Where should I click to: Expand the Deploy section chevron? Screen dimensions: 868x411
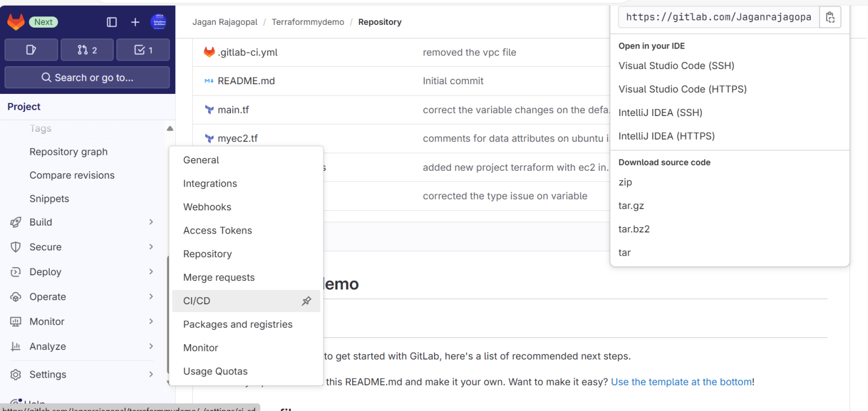coord(151,271)
